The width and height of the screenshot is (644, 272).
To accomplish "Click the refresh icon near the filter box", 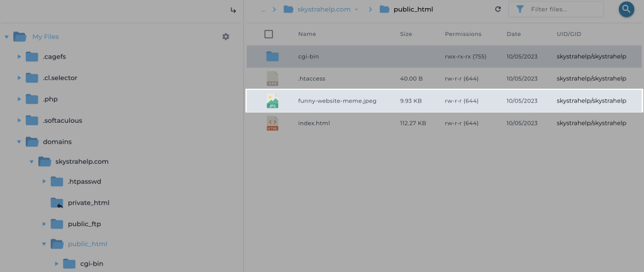I will [498, 9].
